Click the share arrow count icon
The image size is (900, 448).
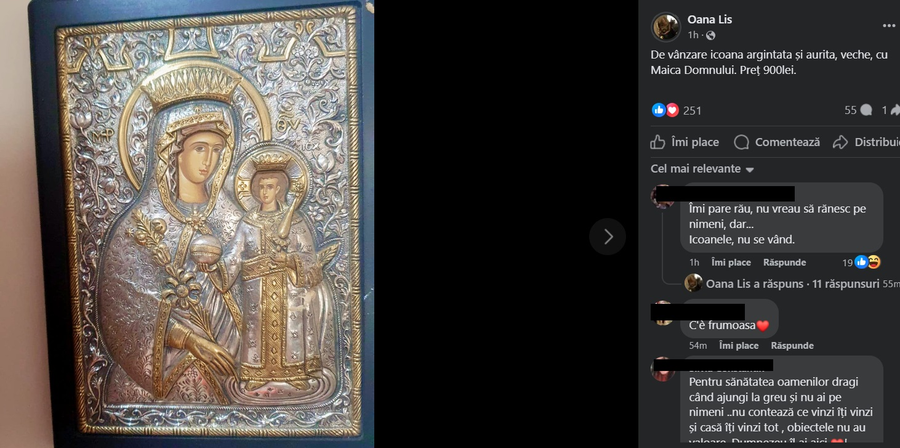(x=894, y=110)
